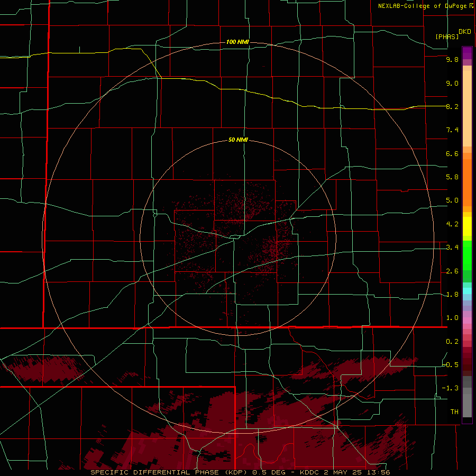Screen dimensions: 476x476
Task: Click the 9.8 scale value
Action: [452, 59]
